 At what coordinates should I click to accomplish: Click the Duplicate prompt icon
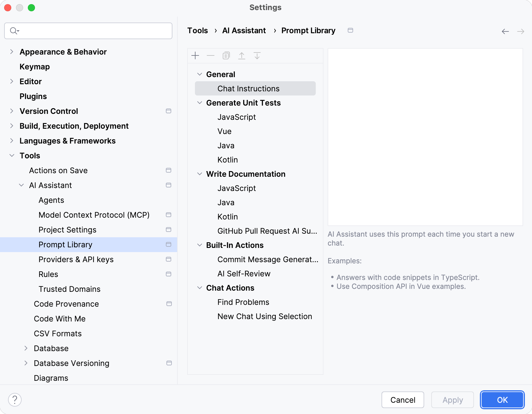[x=226, y=56]
